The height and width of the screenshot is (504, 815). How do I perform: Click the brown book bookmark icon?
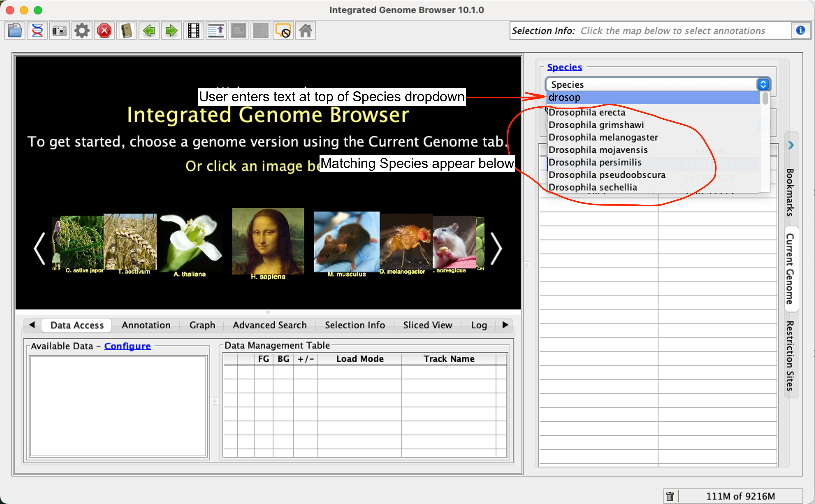(x=127, y=31)
